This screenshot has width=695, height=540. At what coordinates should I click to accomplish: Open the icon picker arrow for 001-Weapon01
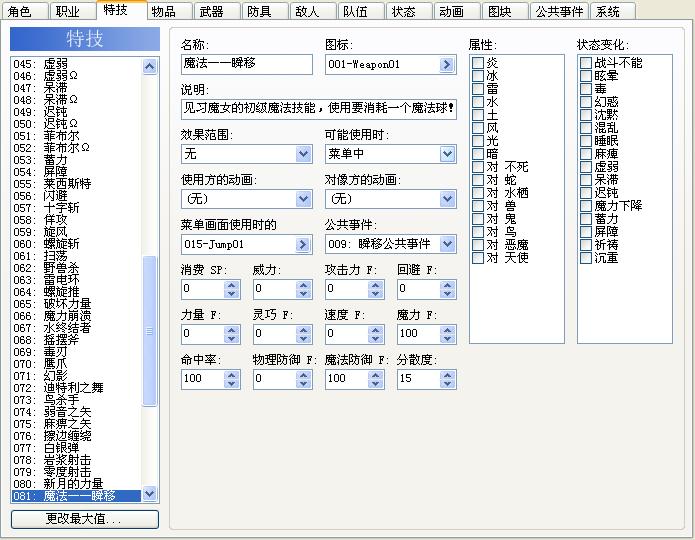click(447, 65)
